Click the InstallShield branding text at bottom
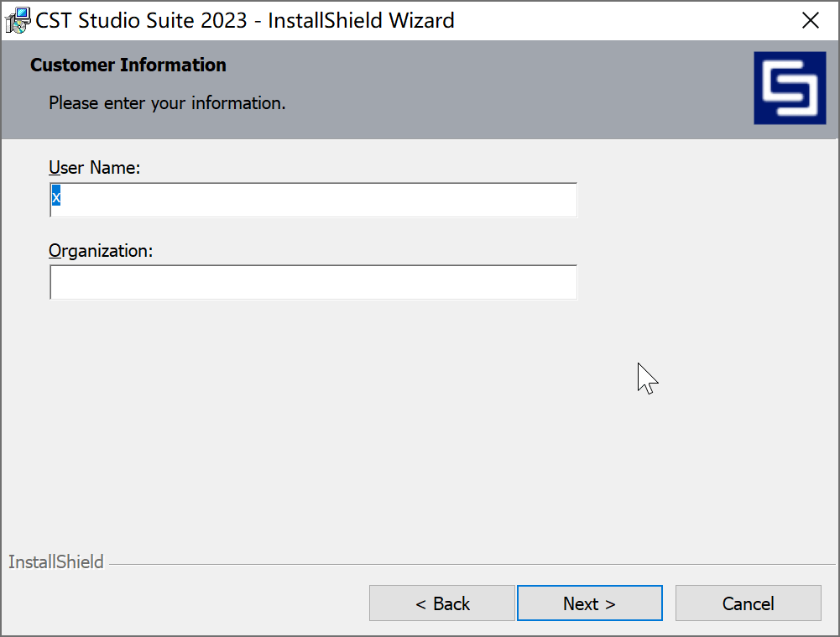Image resolution: width=840 pixels, height=637 pixels. click(55, 561)
